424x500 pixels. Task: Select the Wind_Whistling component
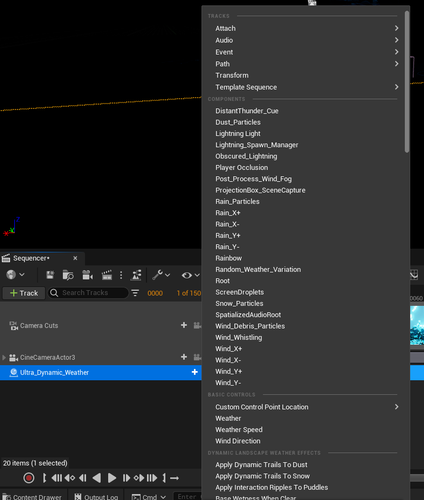click(x=305, y=337)
